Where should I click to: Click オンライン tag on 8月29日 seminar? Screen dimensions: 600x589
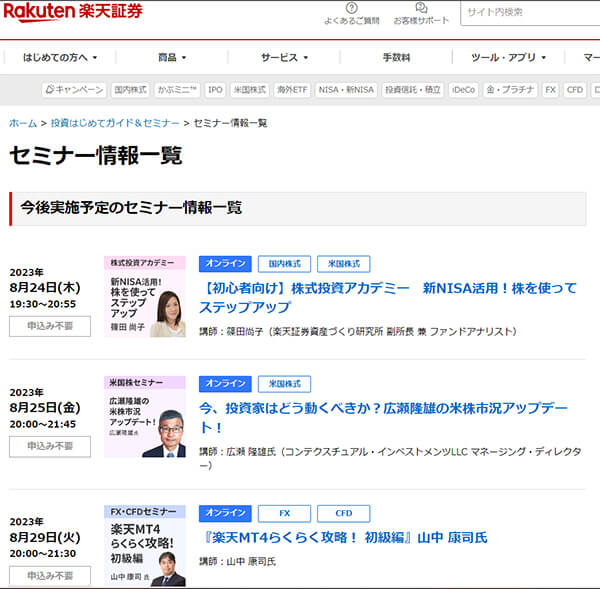[225, 513]
